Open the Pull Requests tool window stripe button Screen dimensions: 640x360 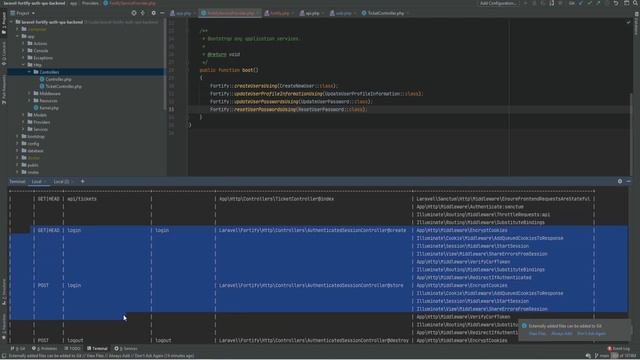tap(4, 89)
